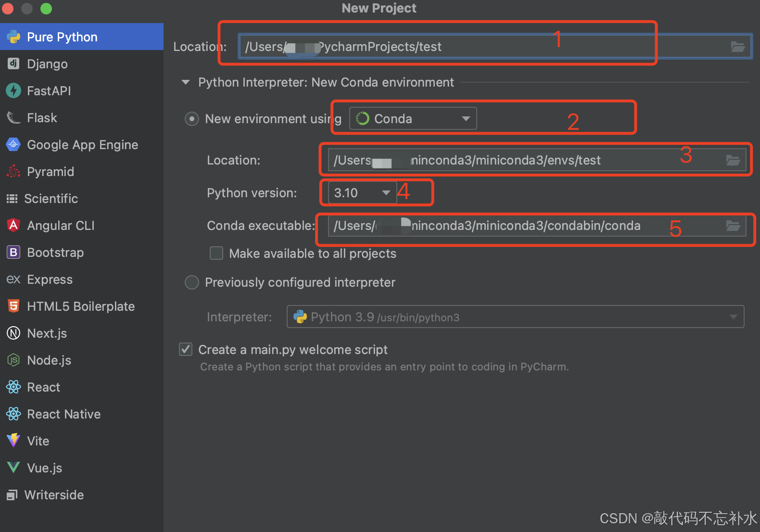760x532 pixels.
Task: Enable Make available to all projects
Action: coord(216,253)
